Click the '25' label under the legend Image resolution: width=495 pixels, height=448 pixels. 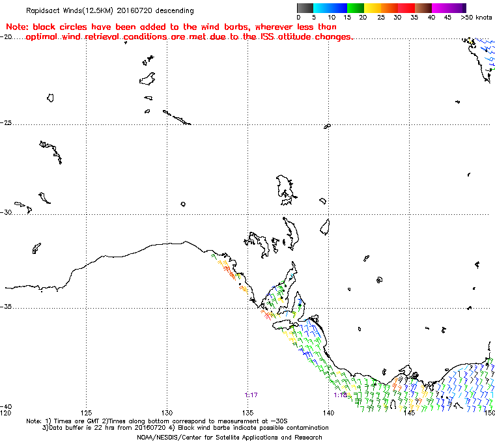coord(381,18)
